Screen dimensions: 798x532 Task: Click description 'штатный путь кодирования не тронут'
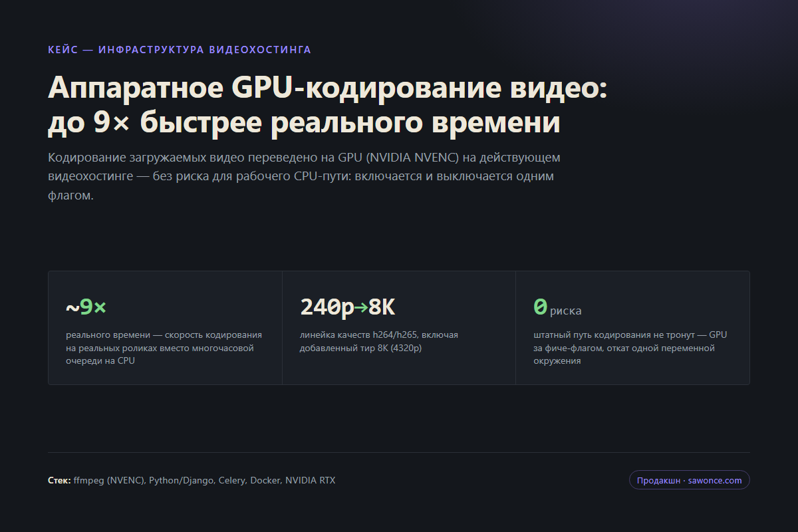coord(630,348)
